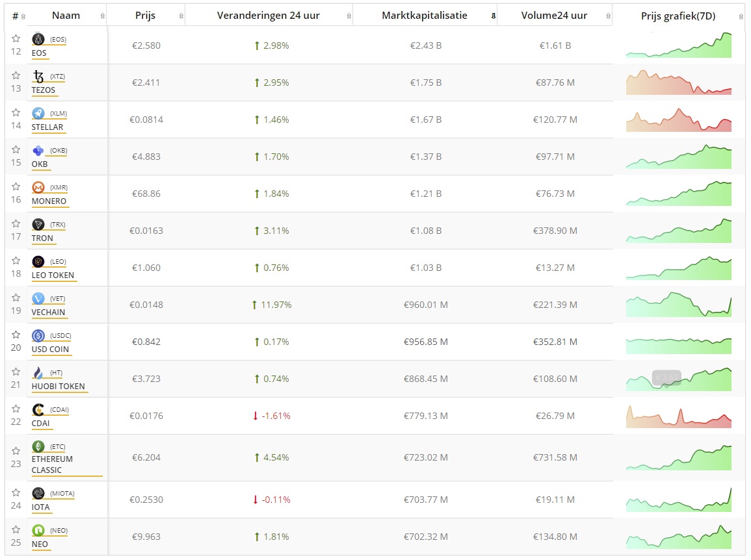The width and height of the screenshot is (751, 560).
Task: Sort by Veranderingen 24 uur header
Action: (268, 16)
